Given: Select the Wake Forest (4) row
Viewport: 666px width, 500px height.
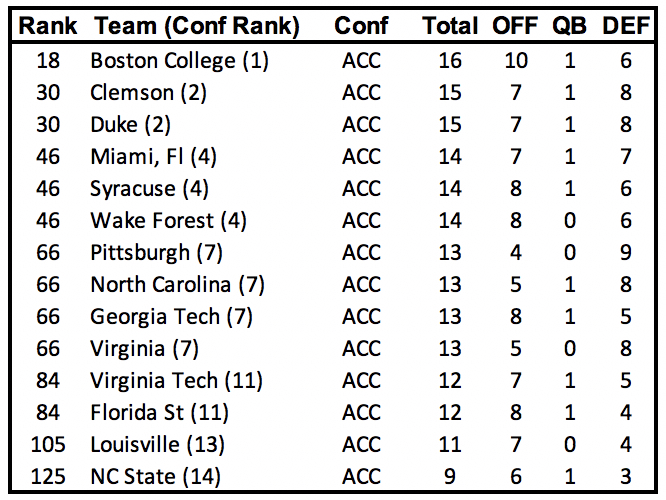Looking at the screenshot, I should click(169, 220).
